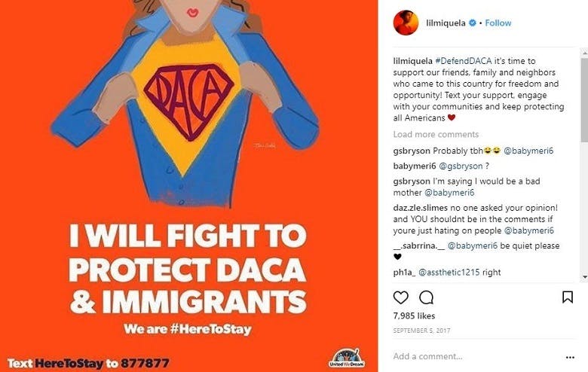This screenshot has height=372, width=588.
Task: Click the blue verified badge
Action: [x=473, y=23]
